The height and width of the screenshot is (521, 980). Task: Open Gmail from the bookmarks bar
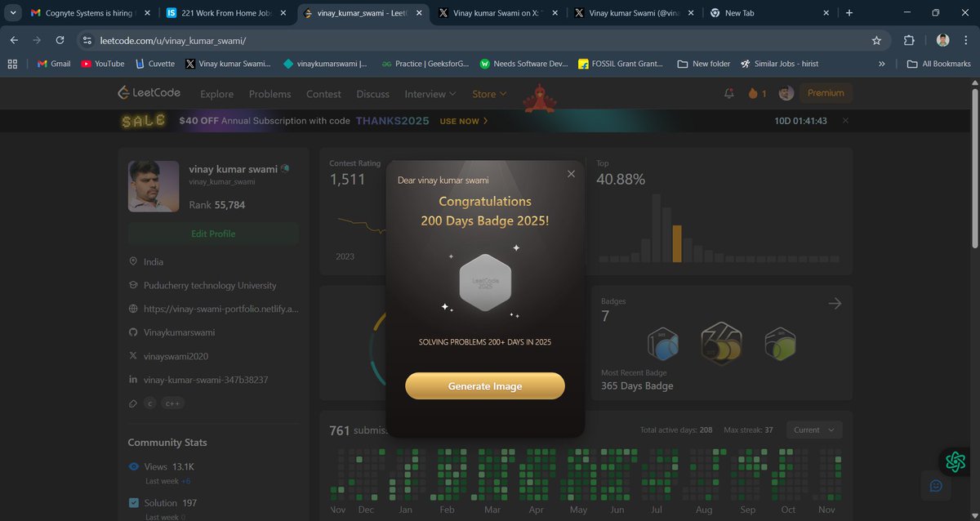[x=52, y=63]
